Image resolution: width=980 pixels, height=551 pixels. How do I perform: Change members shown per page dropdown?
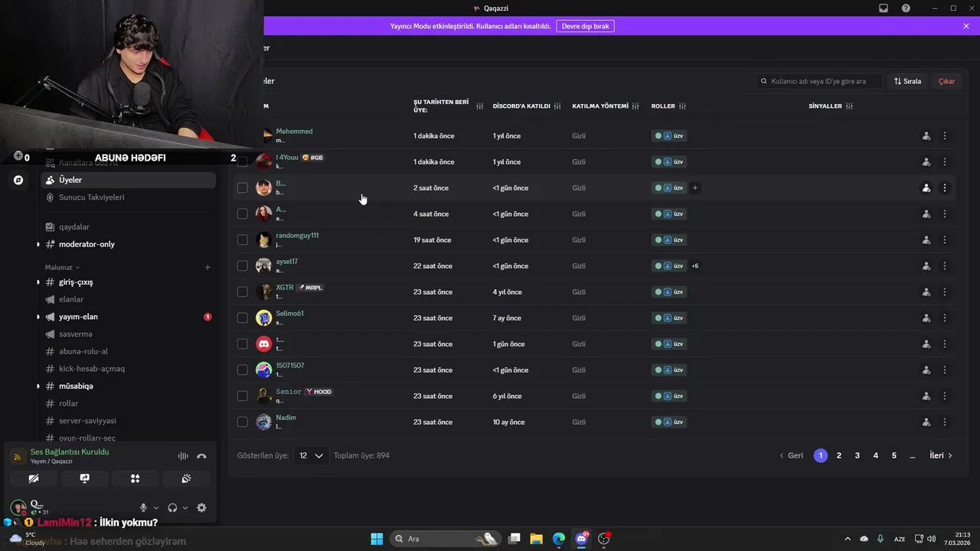point(311,455)
